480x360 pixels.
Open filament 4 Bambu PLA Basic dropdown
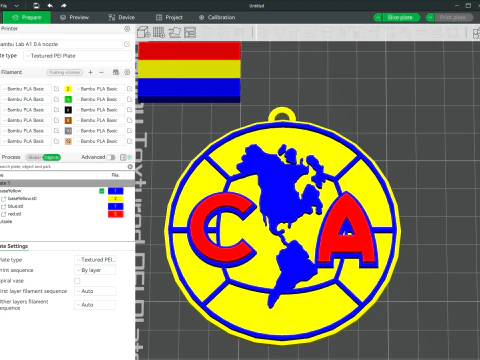99,99
